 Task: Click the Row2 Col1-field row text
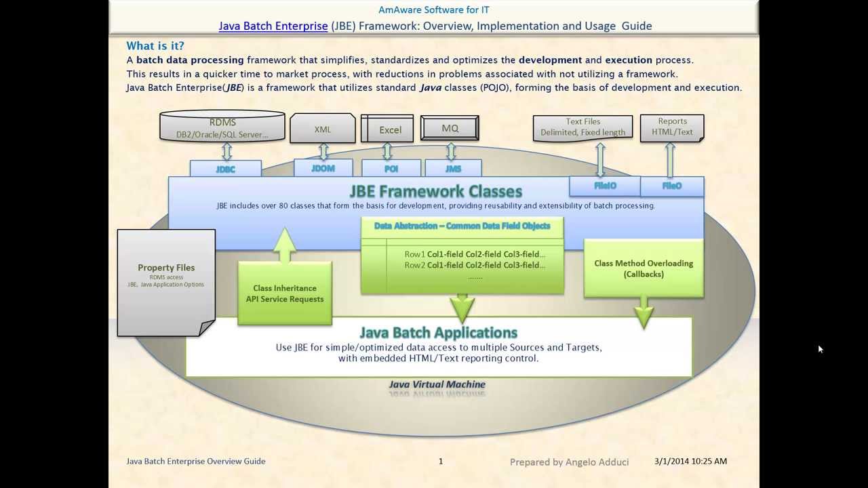click(x=475, y=265)
